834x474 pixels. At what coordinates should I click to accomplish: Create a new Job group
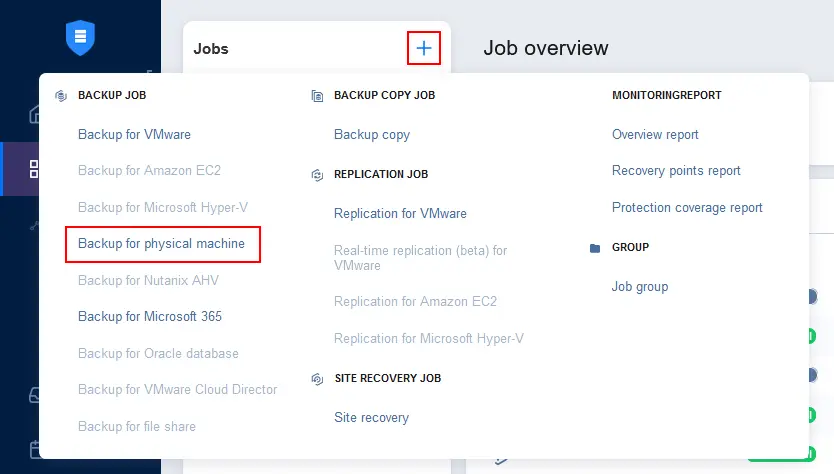640,287
